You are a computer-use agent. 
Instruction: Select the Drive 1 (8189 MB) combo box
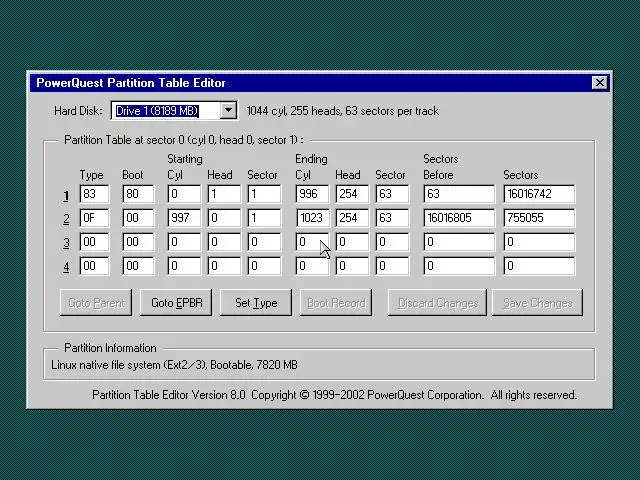(174, 111)
